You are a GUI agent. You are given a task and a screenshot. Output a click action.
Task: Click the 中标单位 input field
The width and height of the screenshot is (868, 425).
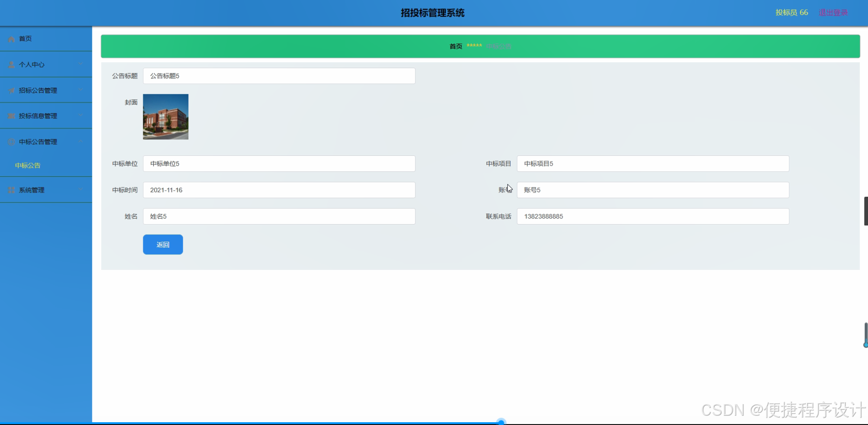click(x=279, y=164)
